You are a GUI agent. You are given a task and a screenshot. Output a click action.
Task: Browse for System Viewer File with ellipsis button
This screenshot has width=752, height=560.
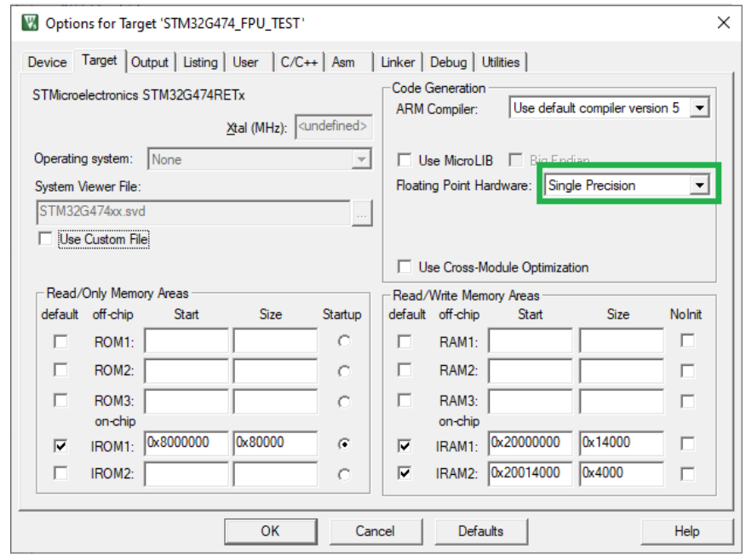click(x=362, y=214)
